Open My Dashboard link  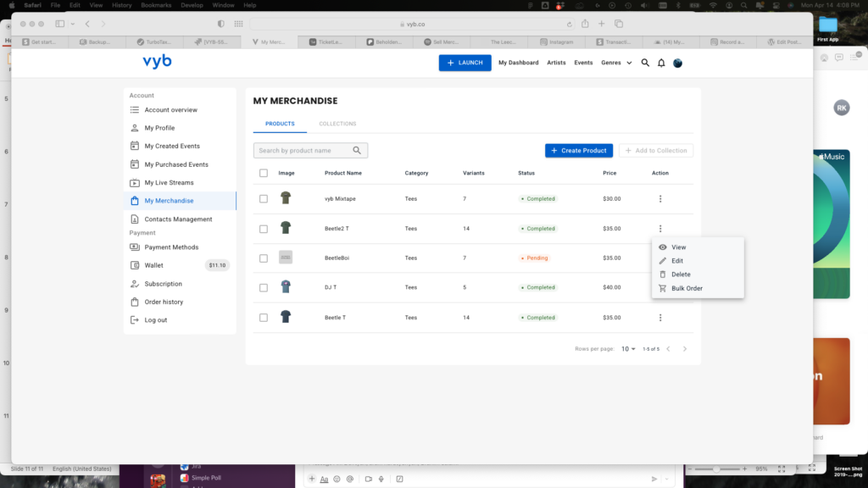pyautogui.click(x=518, y=63)
